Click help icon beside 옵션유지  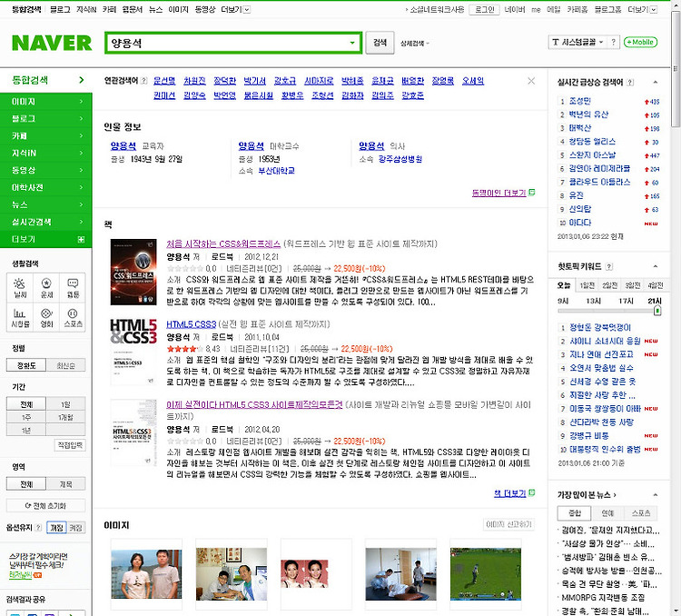[x=38, y=527]
